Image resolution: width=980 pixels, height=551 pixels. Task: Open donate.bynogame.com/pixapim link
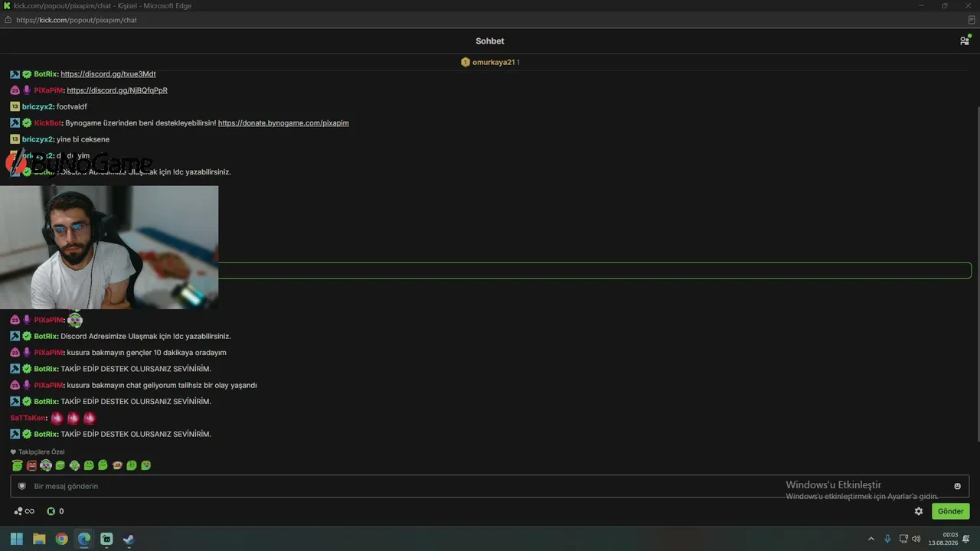click(283, 123)
